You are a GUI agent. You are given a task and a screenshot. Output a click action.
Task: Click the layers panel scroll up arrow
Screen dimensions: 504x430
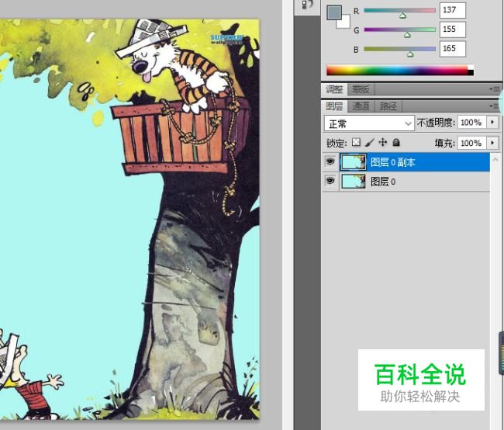[x=495, y=159]
